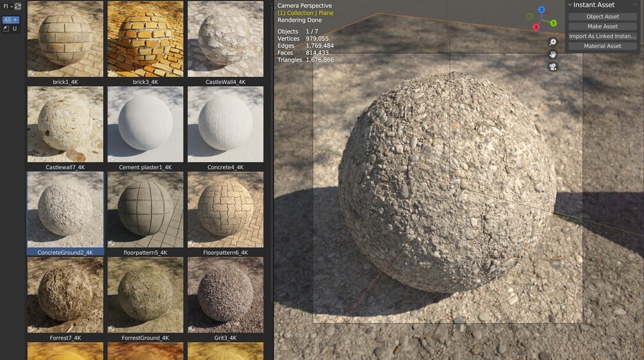Image resolution: width=644 pixels, height=360 pixels.
Task: Click the Edges 1,769,484 statistic
Action: click(x=306, y=45)
